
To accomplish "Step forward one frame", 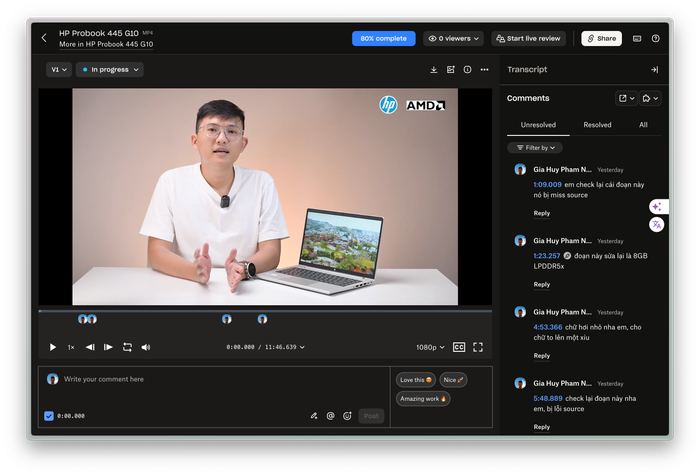I will pyautogui.click(x=108, y=347).
